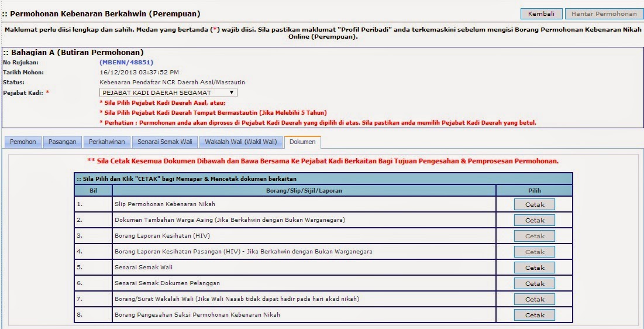
Task: Click the Kembali button
Action: [x=541, y=13]
